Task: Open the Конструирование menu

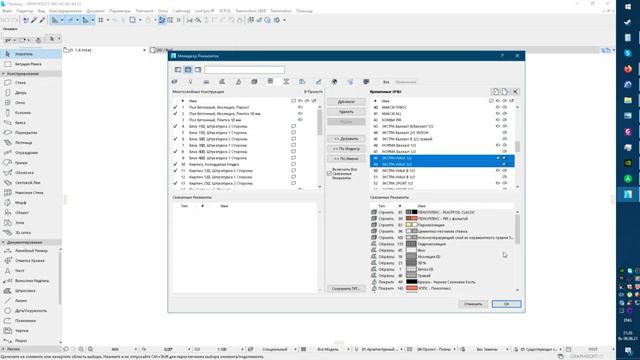Action: tap(65, 11)
